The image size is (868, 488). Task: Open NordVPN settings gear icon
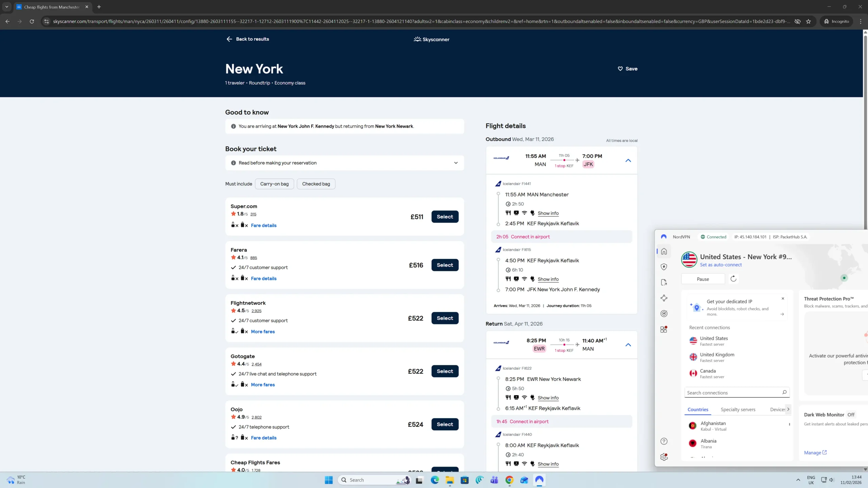pyautogui.click(x=664, y=457)
